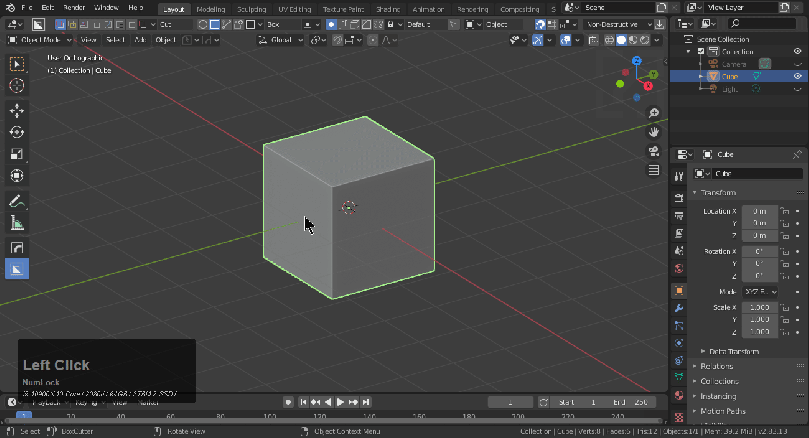This screenshot has width=809, height=438.
Task: Select the Move tool in the toolbar
Action: (17, 110)
